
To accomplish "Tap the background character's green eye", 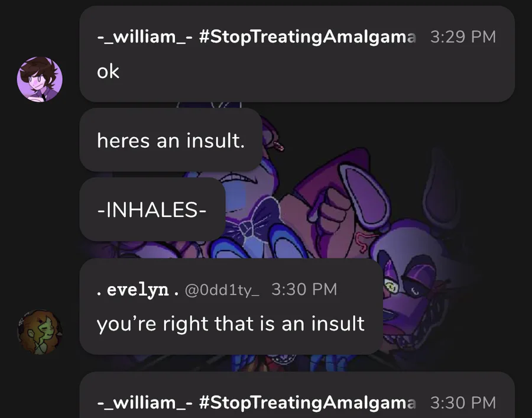I will tap(391, 288).
